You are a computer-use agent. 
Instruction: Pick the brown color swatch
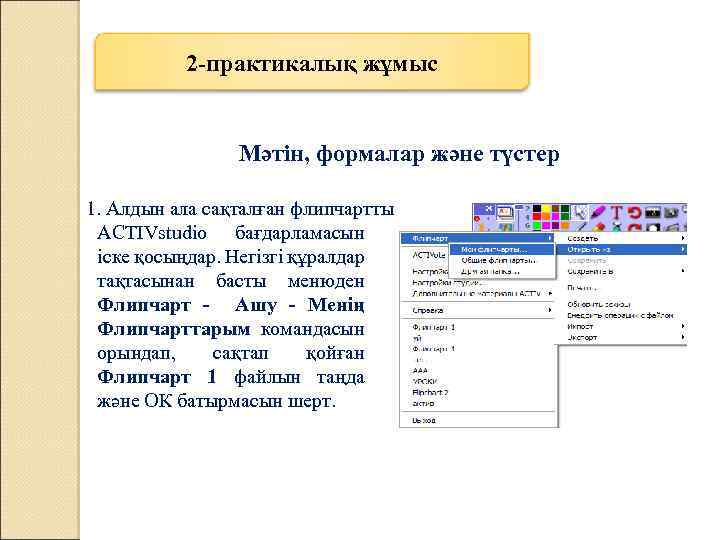pos(555,208)
